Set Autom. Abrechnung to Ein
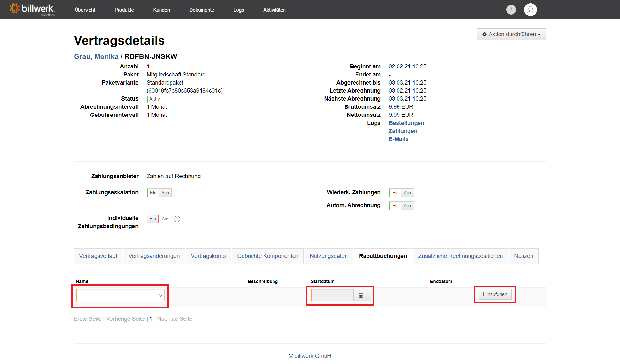 [x=395, y=206]
